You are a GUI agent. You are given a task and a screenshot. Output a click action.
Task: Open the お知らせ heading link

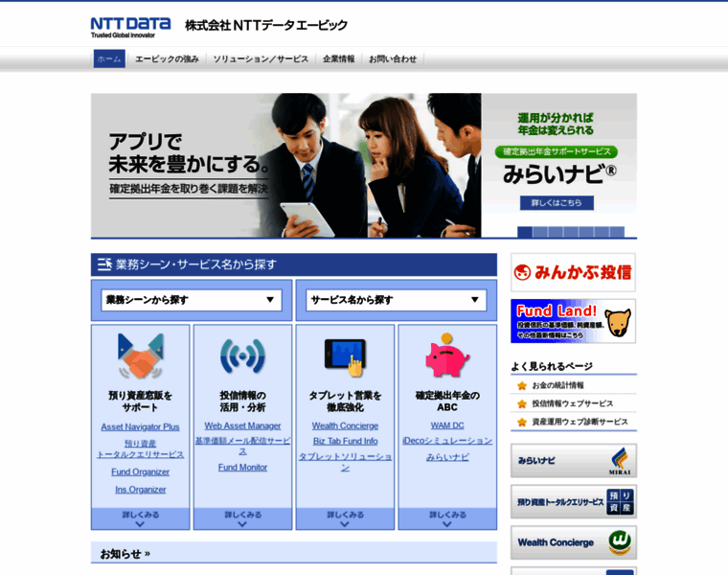pyautogui.click(x=125, y=554)
